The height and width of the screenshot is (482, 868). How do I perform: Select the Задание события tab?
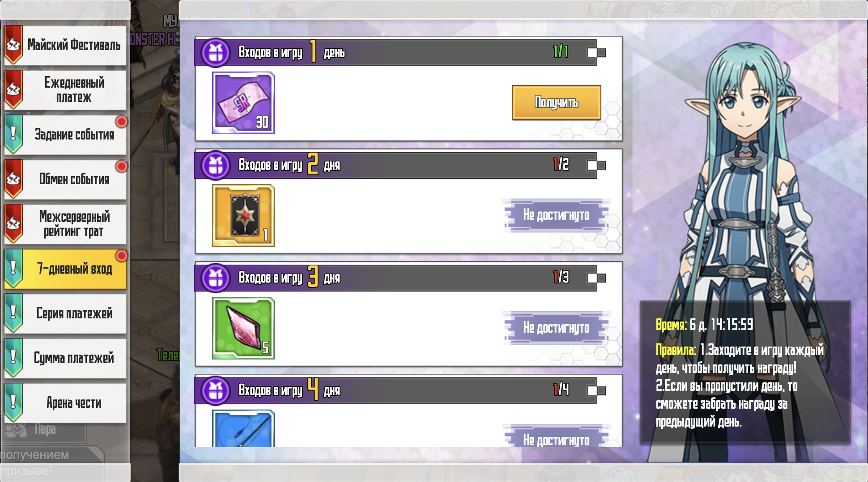click(x=65, y=135)
